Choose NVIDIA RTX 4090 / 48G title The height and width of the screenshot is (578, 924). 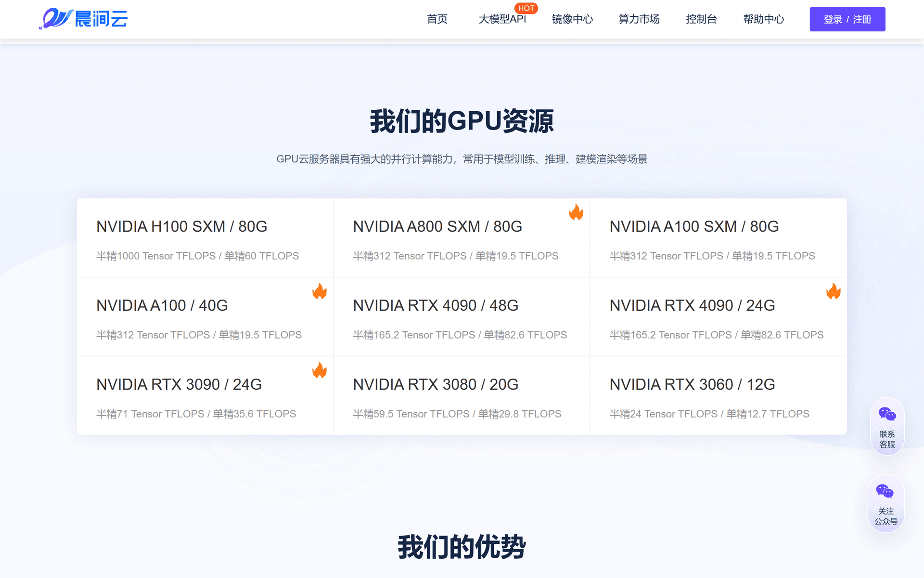436,305
